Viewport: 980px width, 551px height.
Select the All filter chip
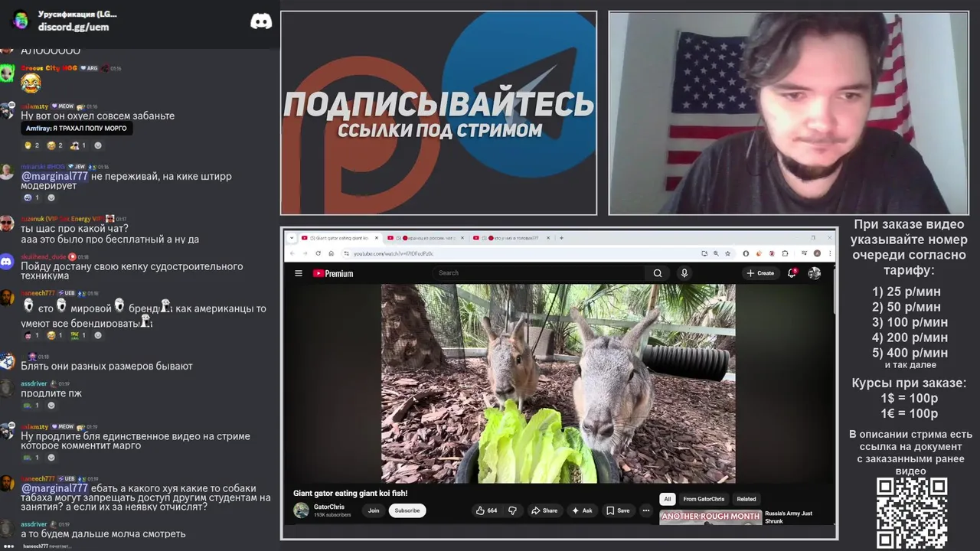[x=667, y=499]
